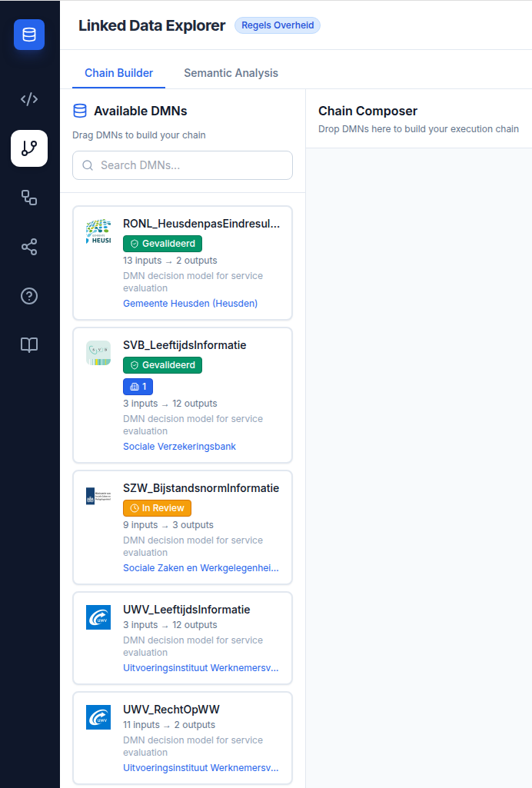Open the Sociale Zaken en Werkgelegenheid link
Image resolution: width=532 pixels, height=788 pixels.
click(201, 568)
